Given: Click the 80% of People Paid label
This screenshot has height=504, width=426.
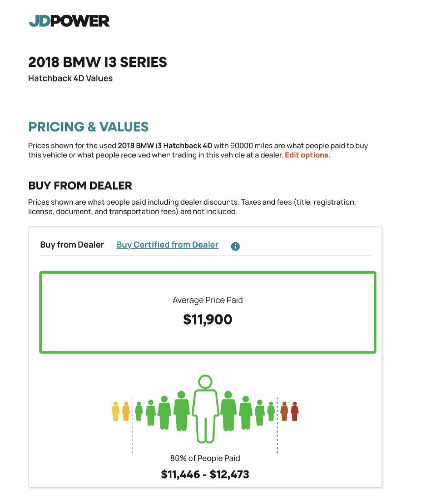Looking at the screenshot, I should pos(205,458).
